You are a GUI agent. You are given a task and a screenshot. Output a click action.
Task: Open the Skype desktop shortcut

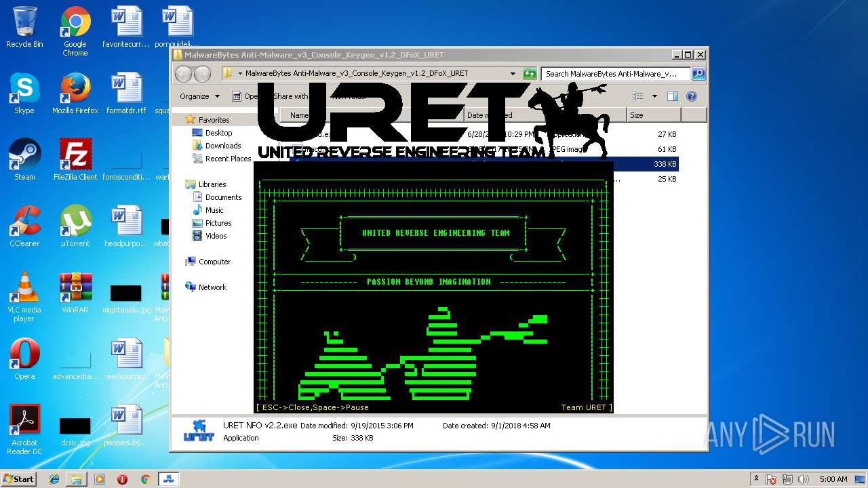click(x=24, y=94)
